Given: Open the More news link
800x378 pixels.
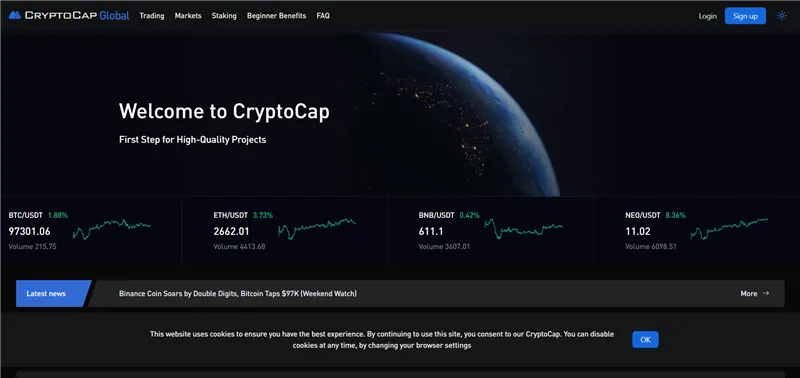Looking at the screenshot, I should (755, 293).
